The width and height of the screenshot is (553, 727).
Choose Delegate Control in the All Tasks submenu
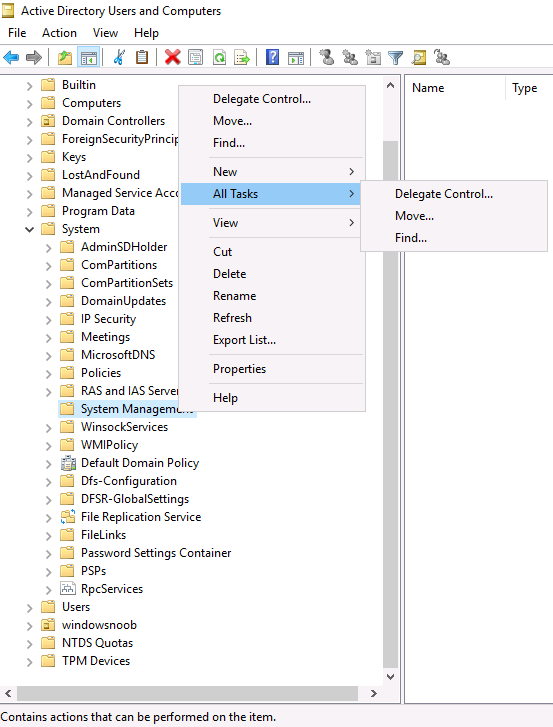coord(454,194)
